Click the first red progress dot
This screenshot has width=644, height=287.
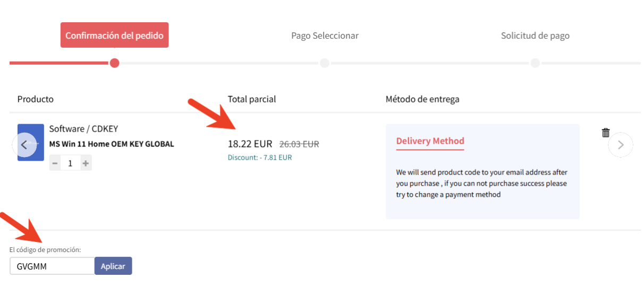click(x=114, y=63)
